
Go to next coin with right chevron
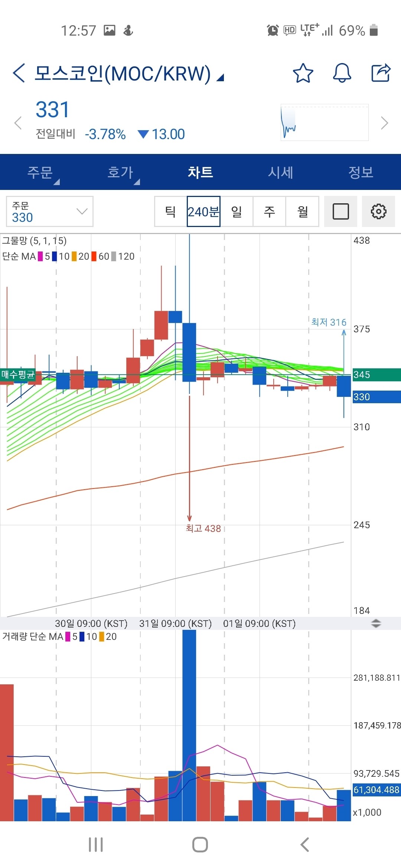[384, 123]
